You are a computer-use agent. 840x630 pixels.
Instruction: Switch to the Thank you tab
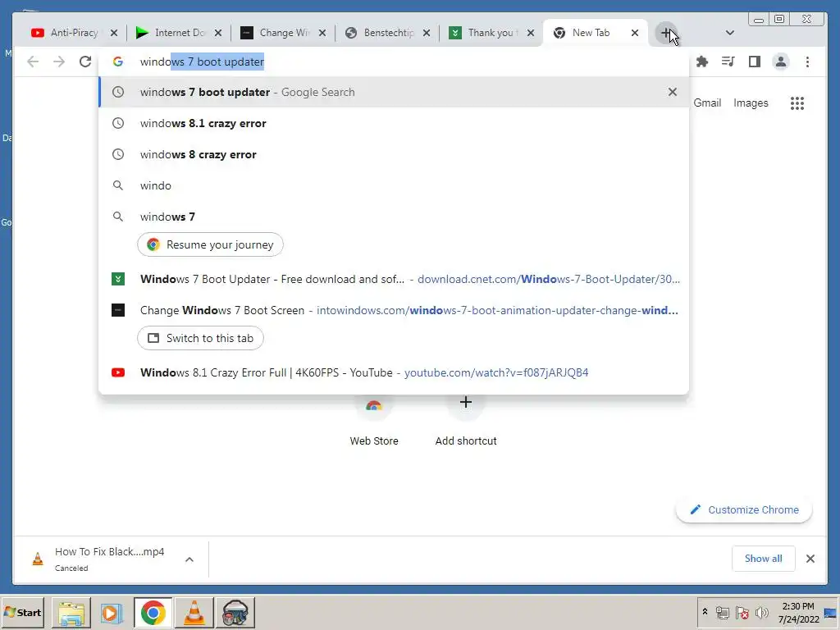483,33
